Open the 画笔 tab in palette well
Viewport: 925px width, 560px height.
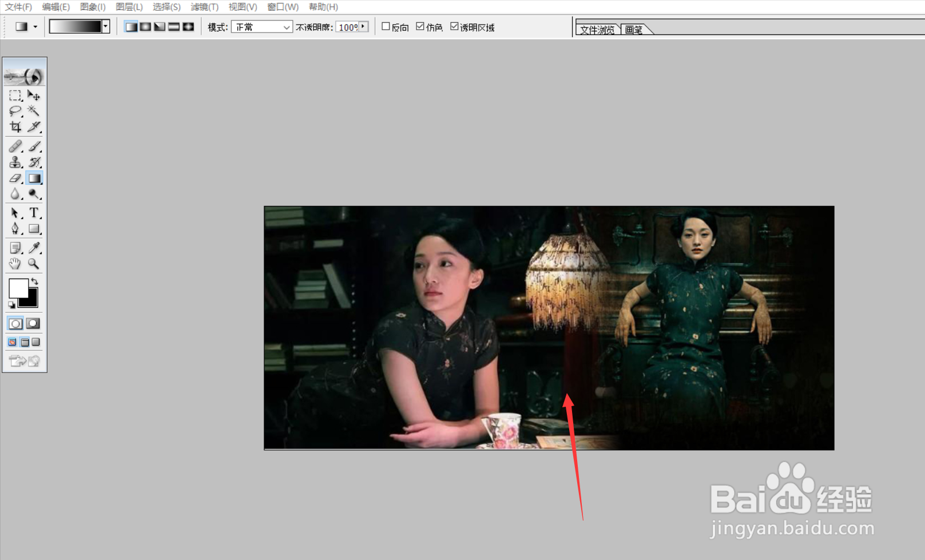(634, 30)
